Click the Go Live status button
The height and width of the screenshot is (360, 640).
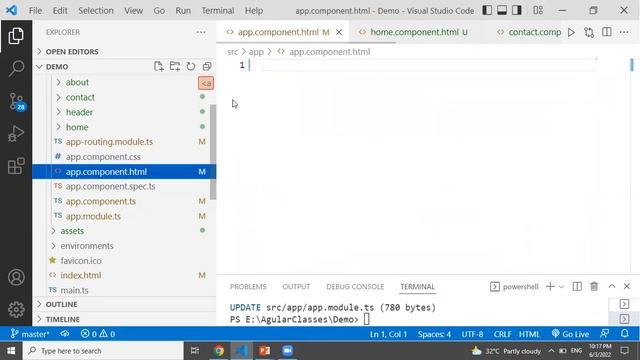click(x=570, y=334)
